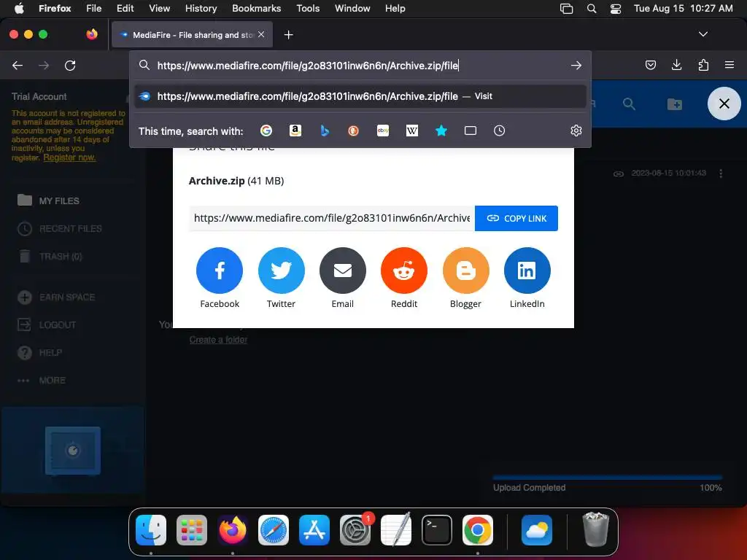Search this time with Google

(x=266, y=131)
